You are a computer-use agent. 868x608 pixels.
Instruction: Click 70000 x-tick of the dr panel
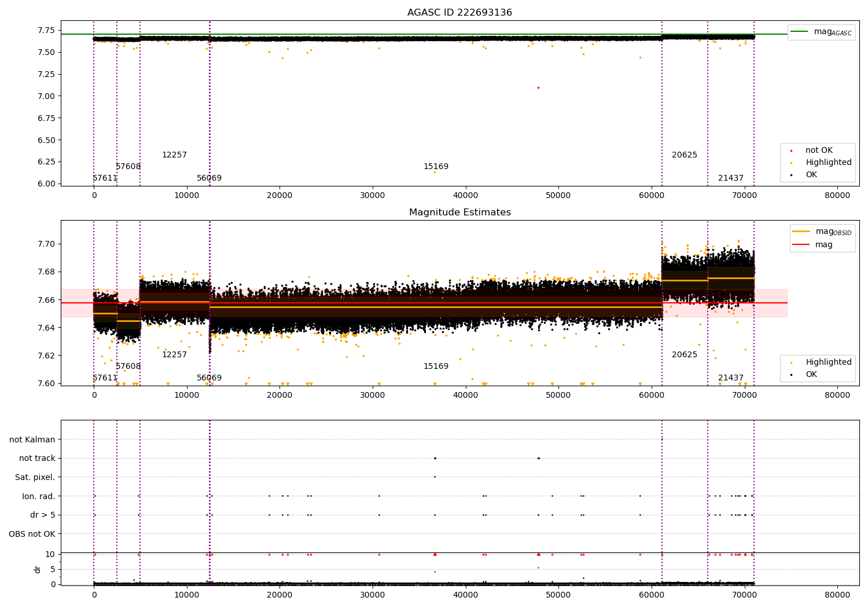744,595
